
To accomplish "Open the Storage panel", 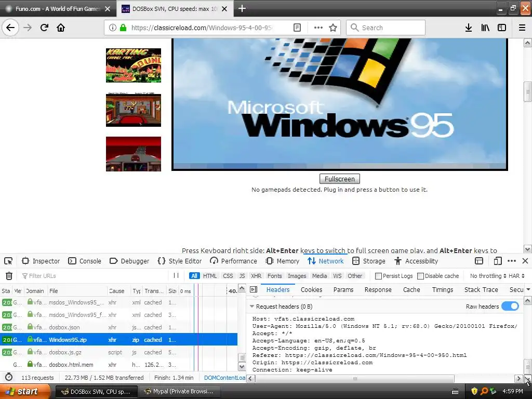I will pyautogui.click(x=369, y=261).
